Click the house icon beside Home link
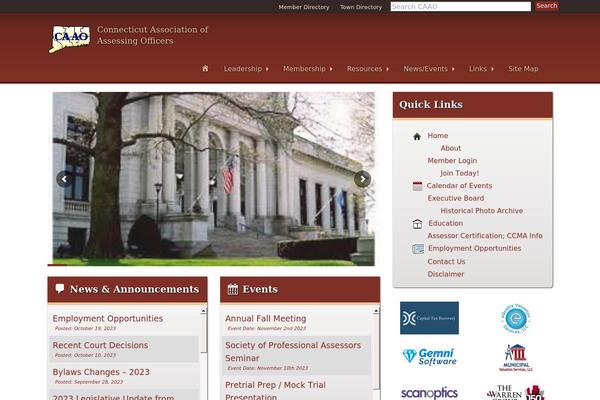The image size is (600, 400). tap(417, 136)
